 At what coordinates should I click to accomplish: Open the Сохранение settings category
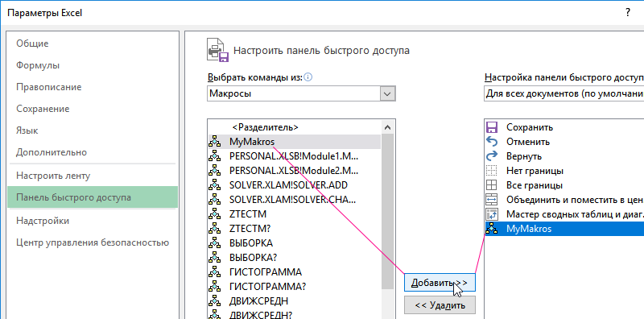pyautogui.click(x=43, y=109)
